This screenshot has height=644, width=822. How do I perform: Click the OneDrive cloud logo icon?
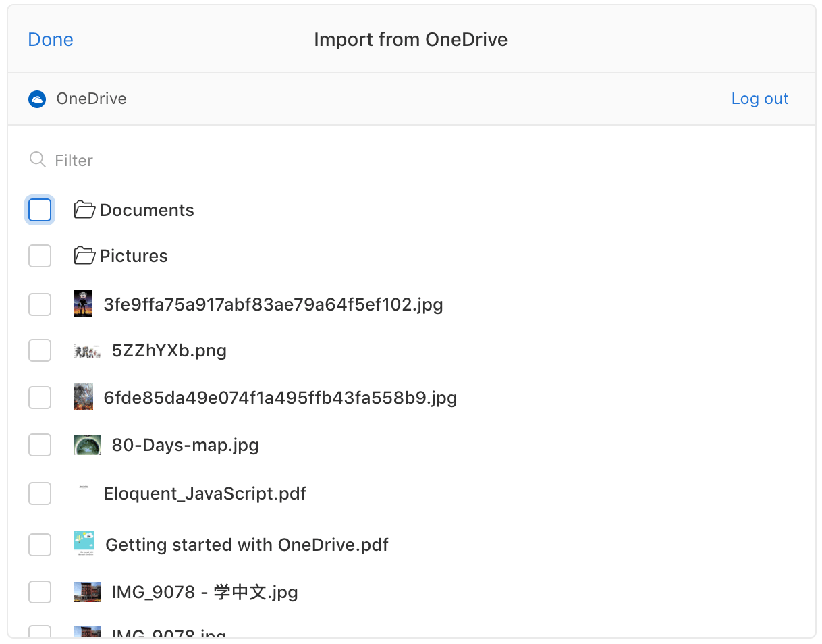[x=37, y=99]
